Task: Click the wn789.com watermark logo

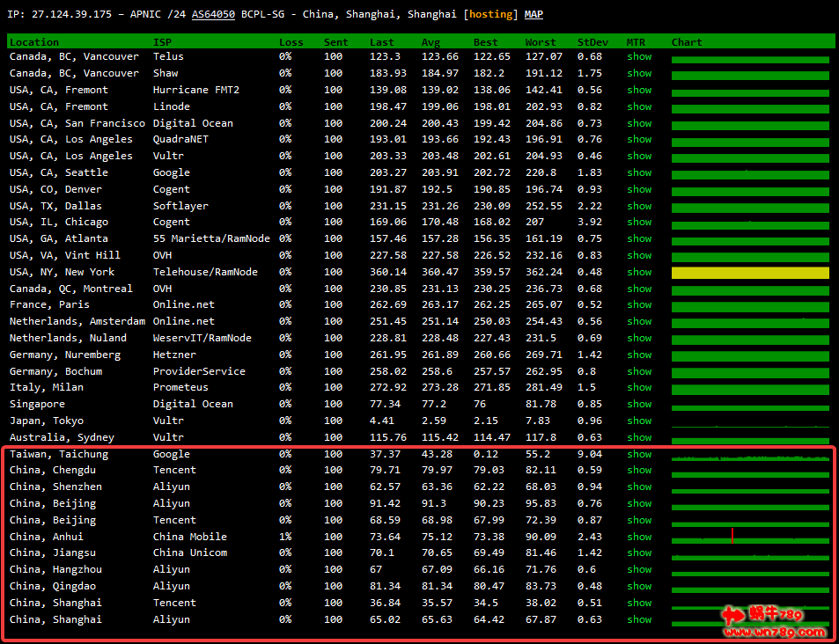Action: [775, 623]
